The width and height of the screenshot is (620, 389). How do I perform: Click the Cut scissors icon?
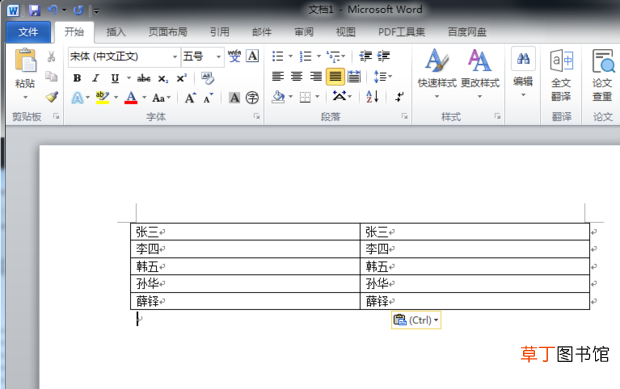(51, 57)
